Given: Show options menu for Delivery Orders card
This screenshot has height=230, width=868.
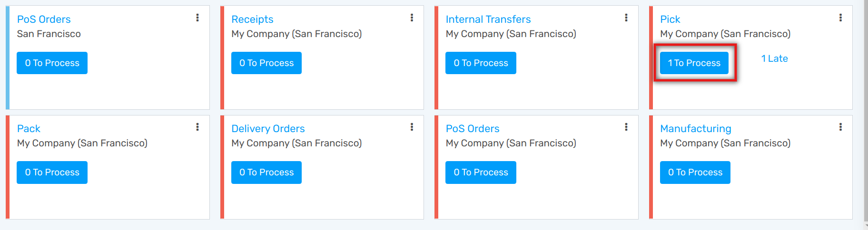Looking at the screenshot, I should point(412,127).
